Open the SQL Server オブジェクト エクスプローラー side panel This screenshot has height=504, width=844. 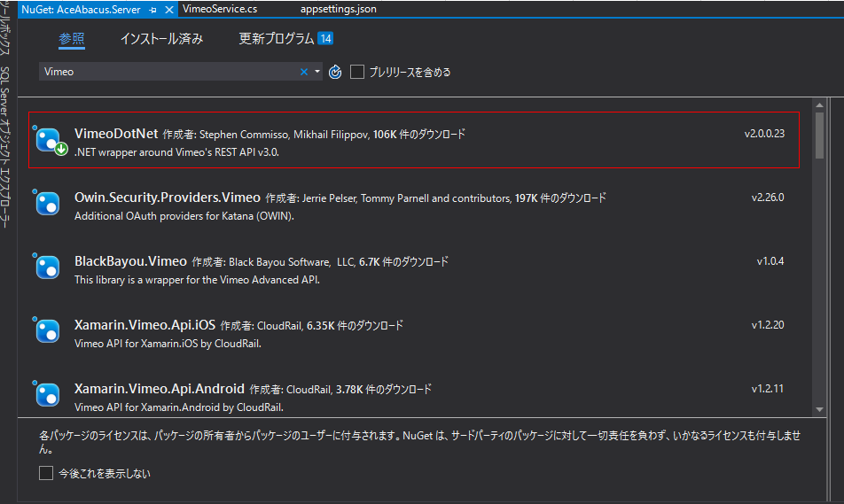point(4,147)
